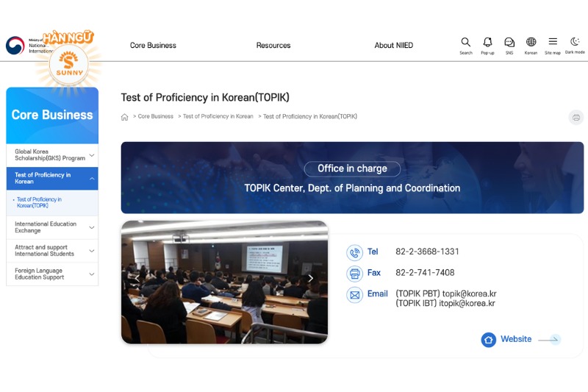588x392 pixels.
Task: Open the Site map hamburger icon
Action: [x=553, y=42]
